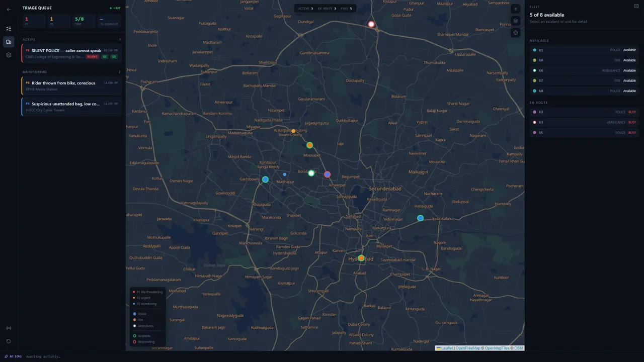
Task: Click the AI LOG sparkle icon
Action: click(7, 356)
